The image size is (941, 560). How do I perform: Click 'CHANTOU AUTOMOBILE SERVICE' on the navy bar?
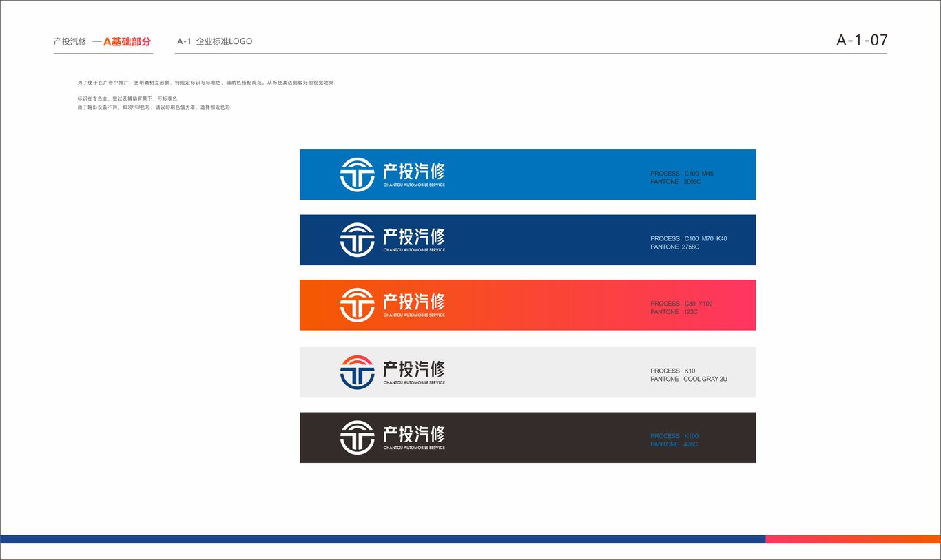(x=414, y=250)
